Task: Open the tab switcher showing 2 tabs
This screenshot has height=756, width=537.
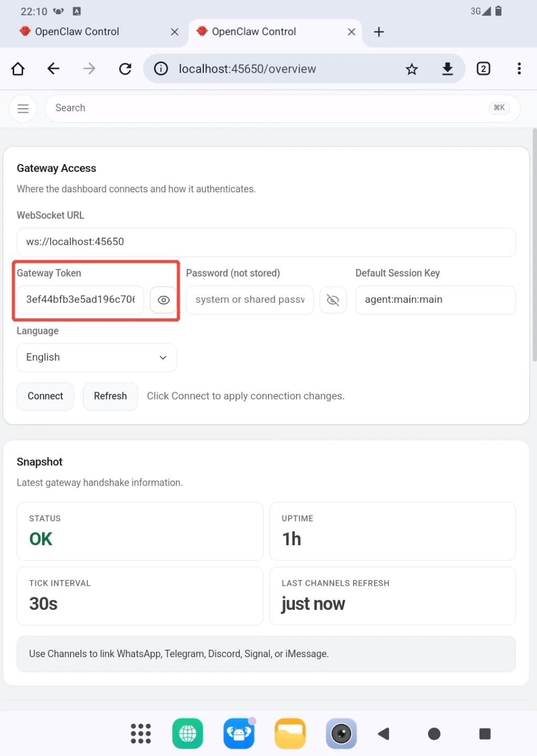Action: pos(483,69)
